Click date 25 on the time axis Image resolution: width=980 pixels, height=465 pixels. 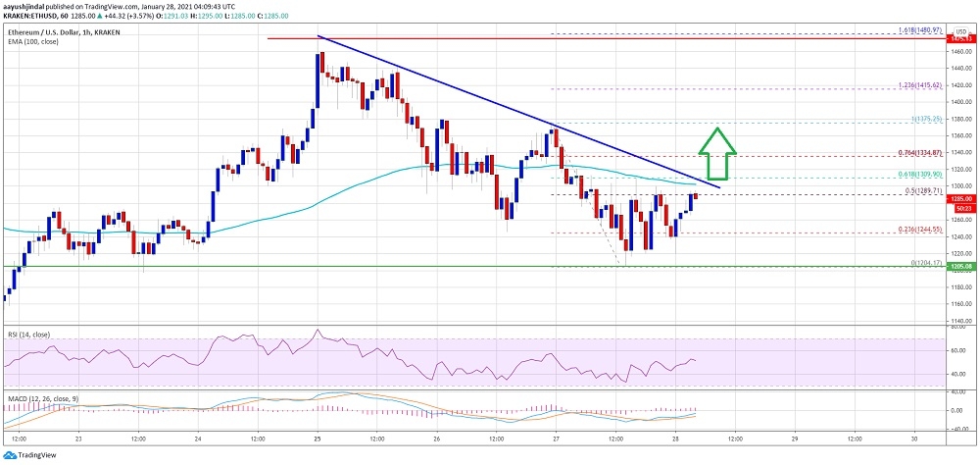pyautogui.click(x=318, y=440)
